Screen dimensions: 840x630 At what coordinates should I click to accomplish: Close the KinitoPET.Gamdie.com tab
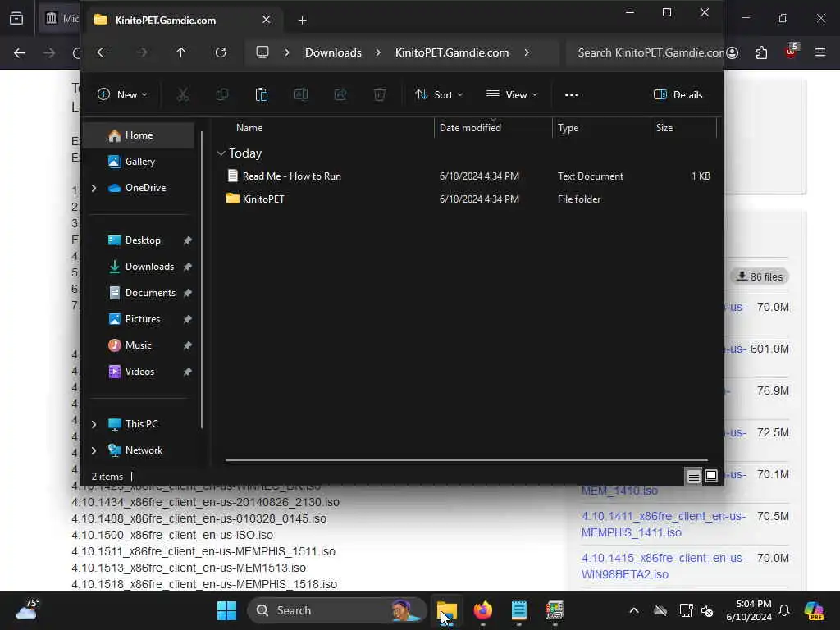[267, 20]
